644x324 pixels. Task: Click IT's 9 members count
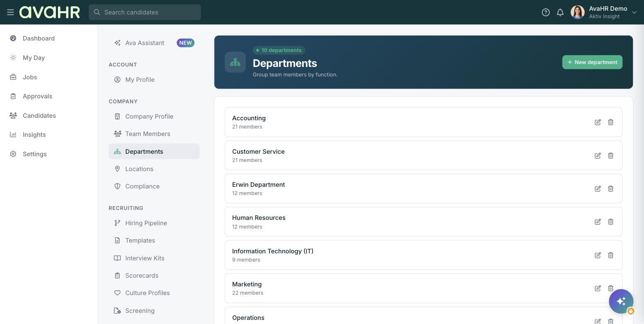click(246, 260)
